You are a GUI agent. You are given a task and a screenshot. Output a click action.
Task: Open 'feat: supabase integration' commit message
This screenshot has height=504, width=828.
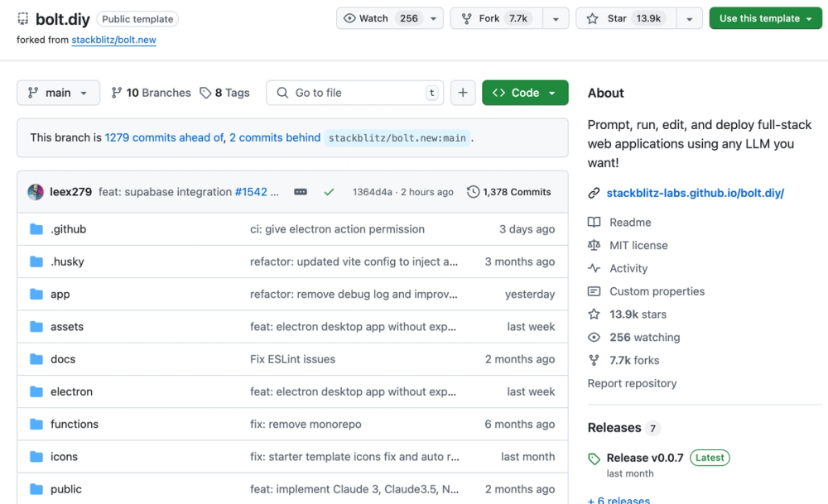(166, 192)
